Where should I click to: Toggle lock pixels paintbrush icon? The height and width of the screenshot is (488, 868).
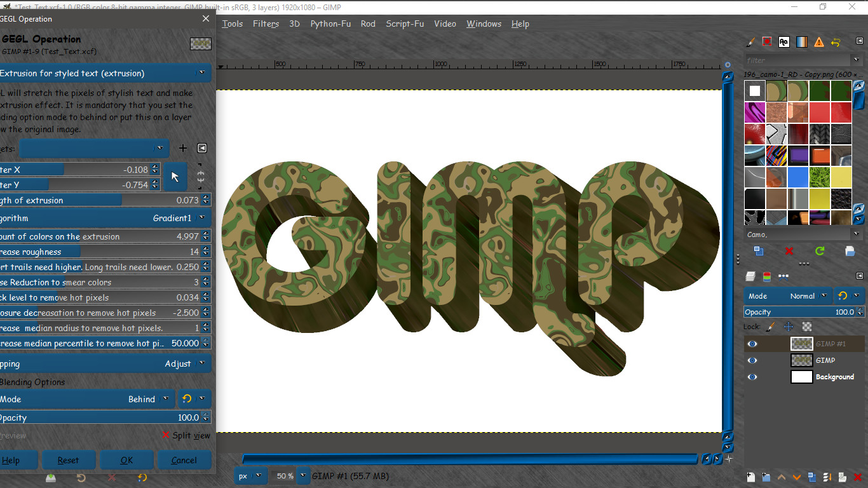click(x=770, y=327)
